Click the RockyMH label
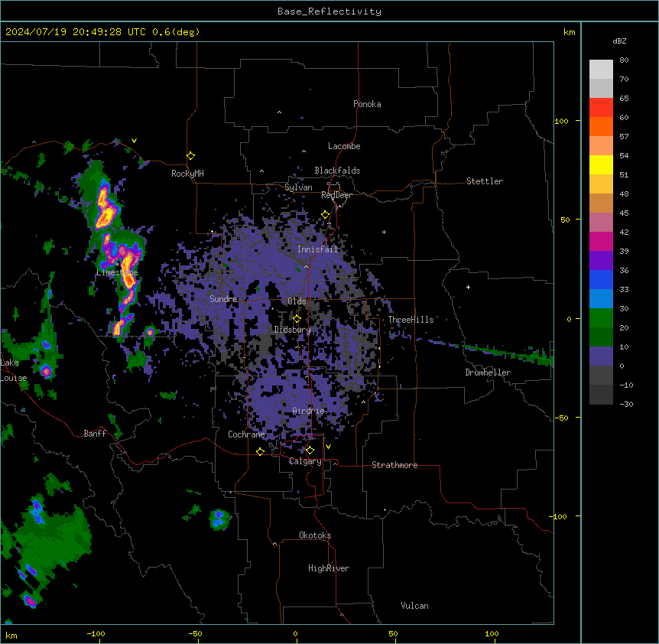The width and height of the screenshot is (659, 644). [x=187, y=174]
